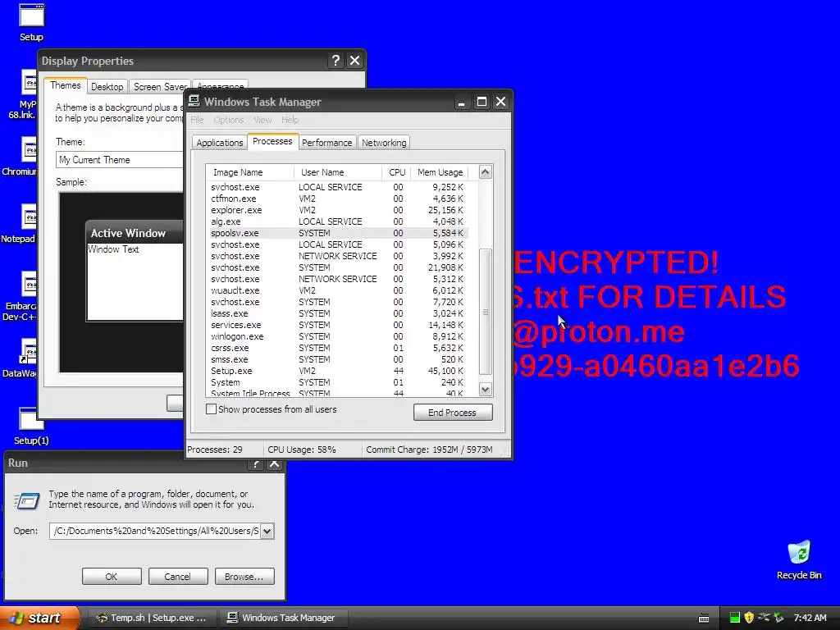840x630 pixels.
Task: Open the Setup desktop icon
Action: click(x=32, y=21)
